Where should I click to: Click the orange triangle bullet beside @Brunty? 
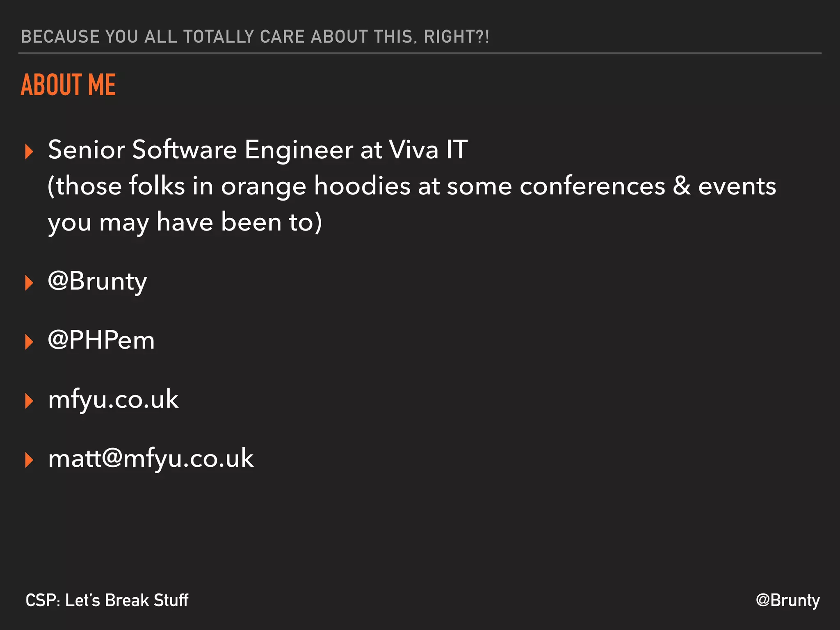pyautogui.click(x=29, y=283)
